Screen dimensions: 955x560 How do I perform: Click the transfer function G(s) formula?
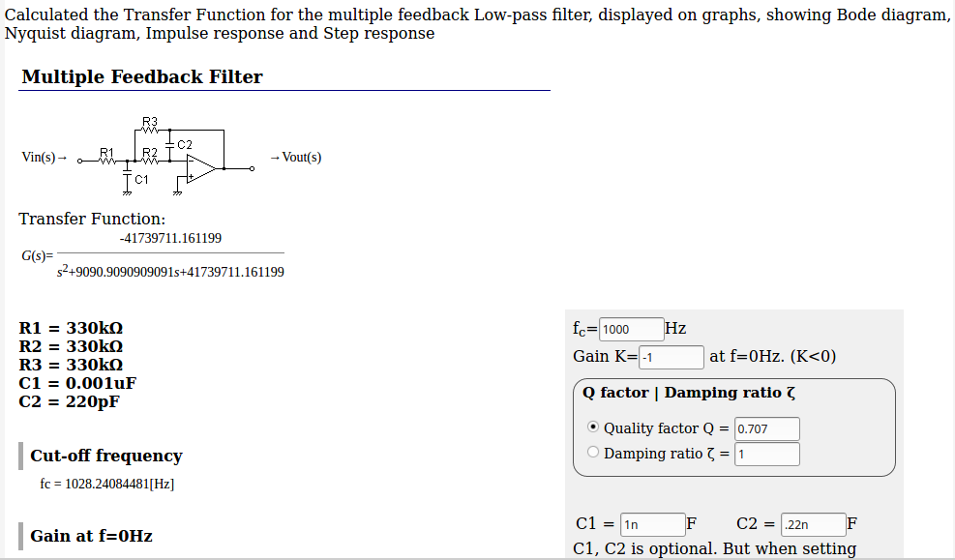pyautogui.click(x=153, y=255)
